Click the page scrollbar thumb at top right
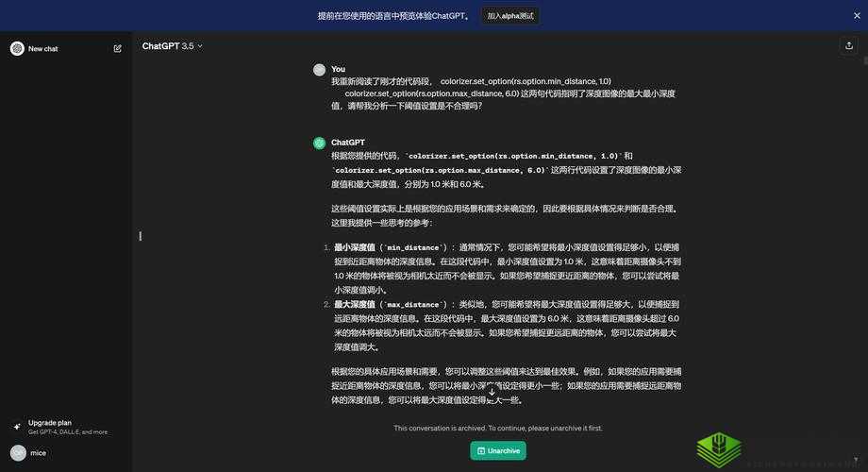Viewport: 868px width, 472px height. (x=865, y=61)
